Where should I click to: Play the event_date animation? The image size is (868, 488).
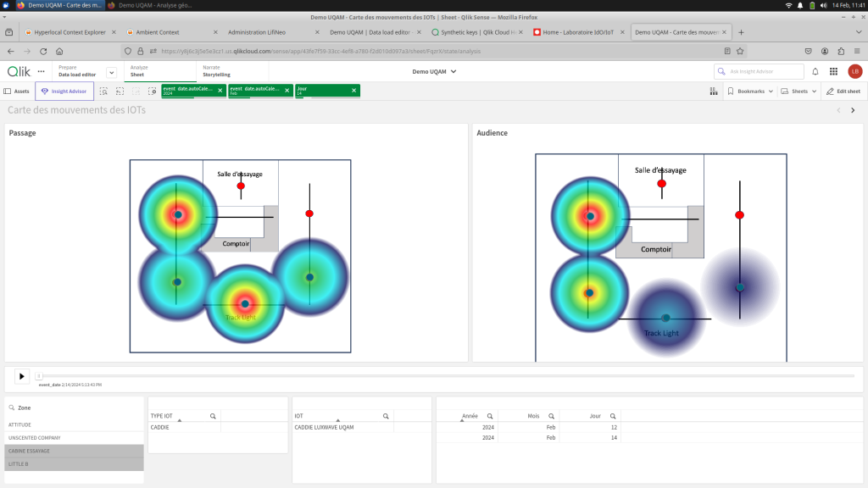point(22,376)
